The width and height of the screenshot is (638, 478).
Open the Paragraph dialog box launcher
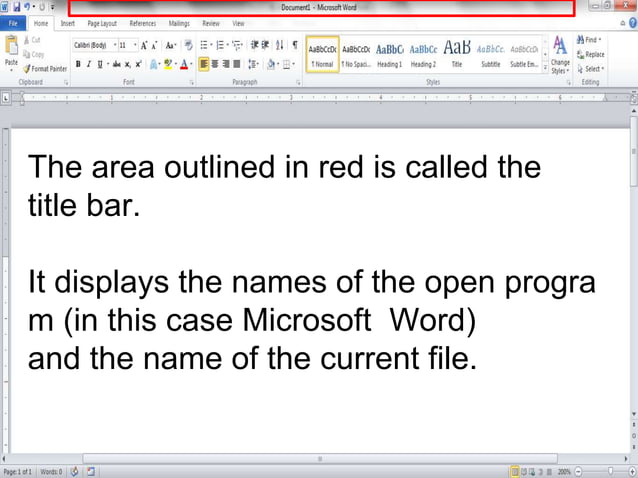point(298,83)
